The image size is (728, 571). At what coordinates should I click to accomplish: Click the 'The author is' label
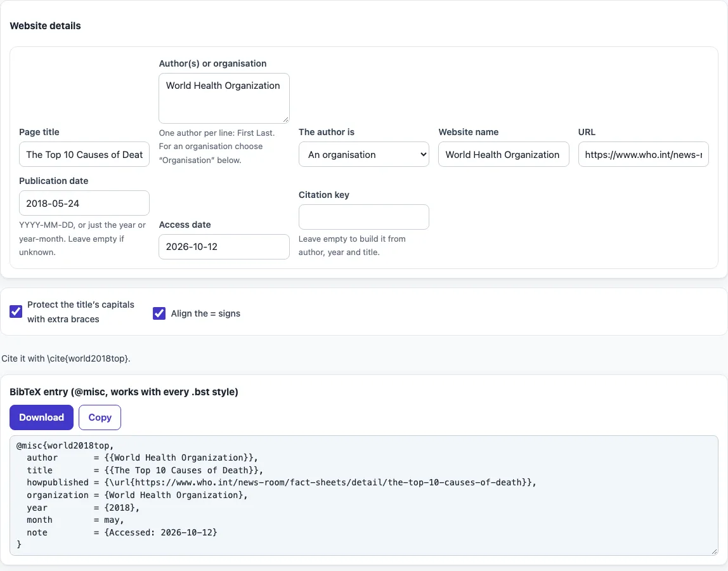click(327, 133)
